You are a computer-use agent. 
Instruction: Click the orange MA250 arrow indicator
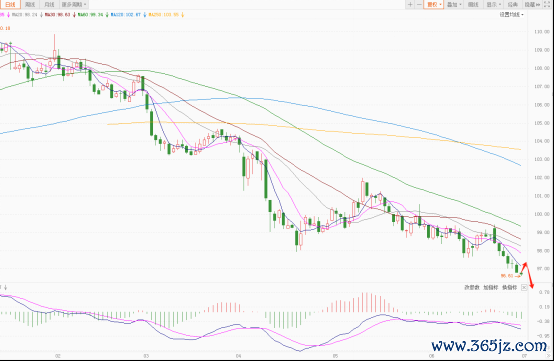182,15
